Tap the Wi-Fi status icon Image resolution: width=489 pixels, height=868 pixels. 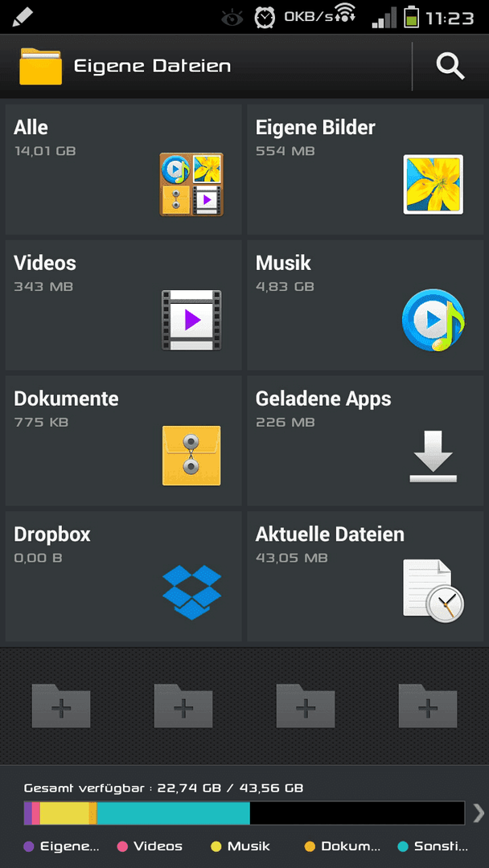(x=345, y=14)
